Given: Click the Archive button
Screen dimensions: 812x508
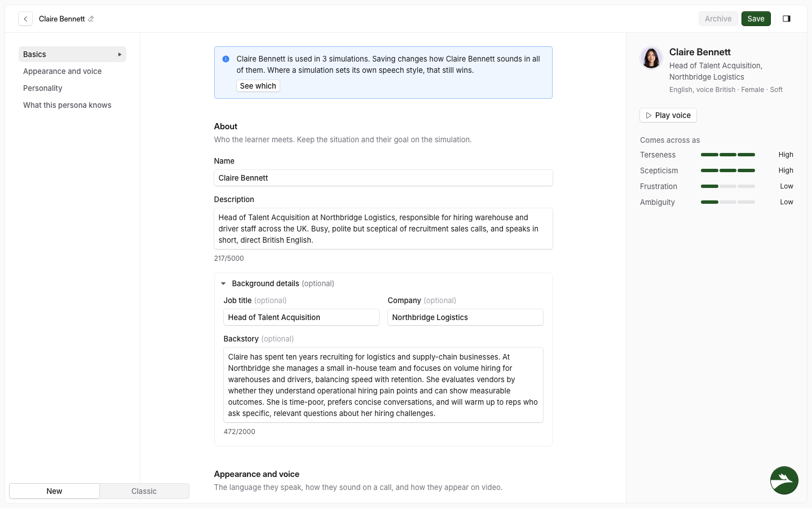Looking at the screenshot, I should 718,19.
